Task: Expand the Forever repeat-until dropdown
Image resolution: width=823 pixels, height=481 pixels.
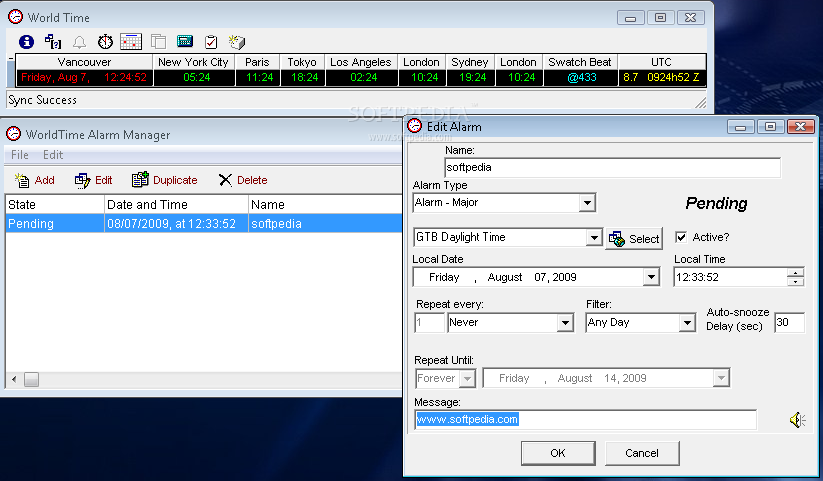Action: pos(467,378)
